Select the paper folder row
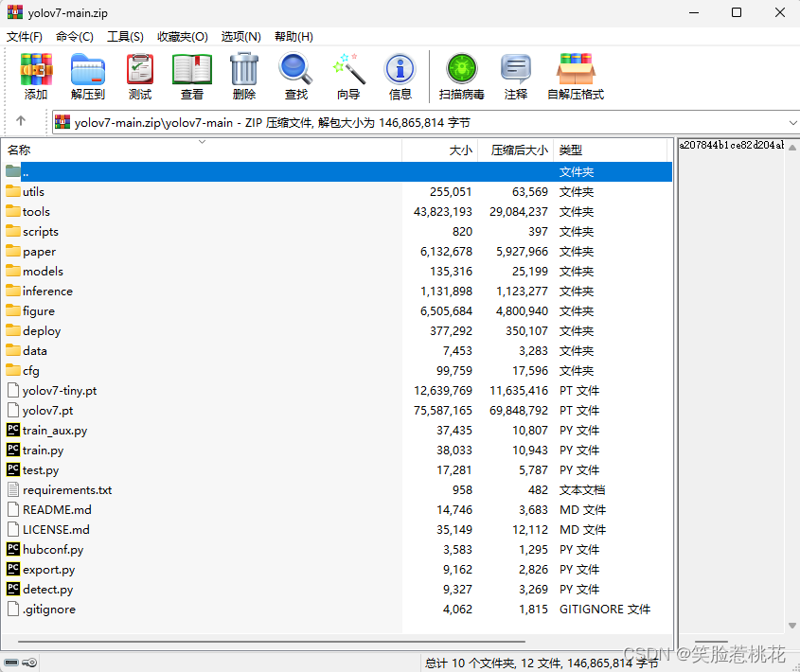800x672 pixels. pyautogui.click(x=337, y=251)
